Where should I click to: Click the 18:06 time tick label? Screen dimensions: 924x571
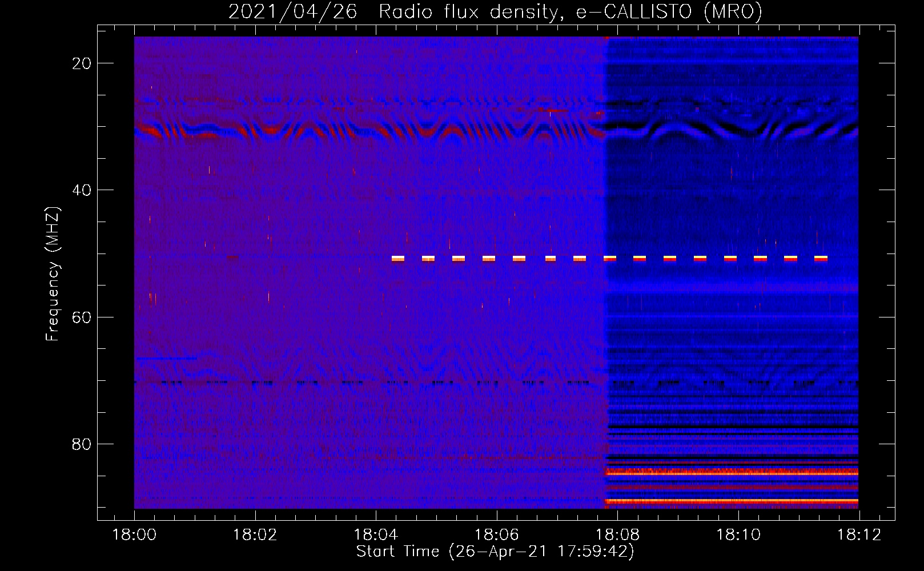[497, 535]
